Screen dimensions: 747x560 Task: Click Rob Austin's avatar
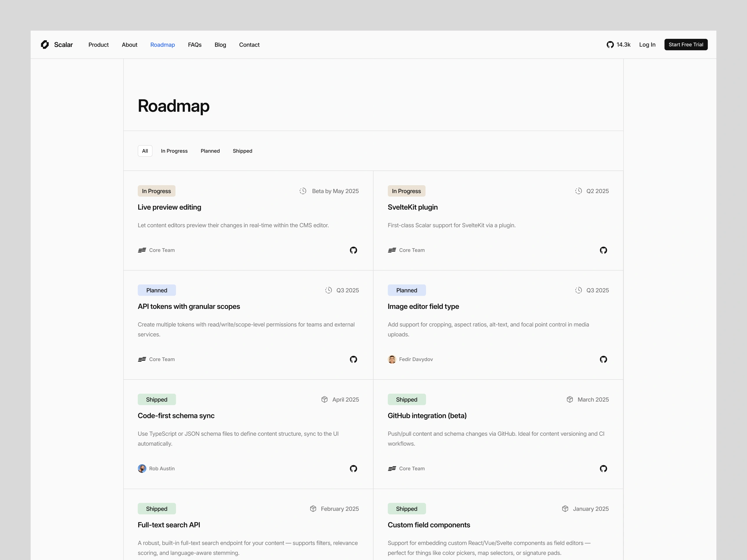[142, 468]
